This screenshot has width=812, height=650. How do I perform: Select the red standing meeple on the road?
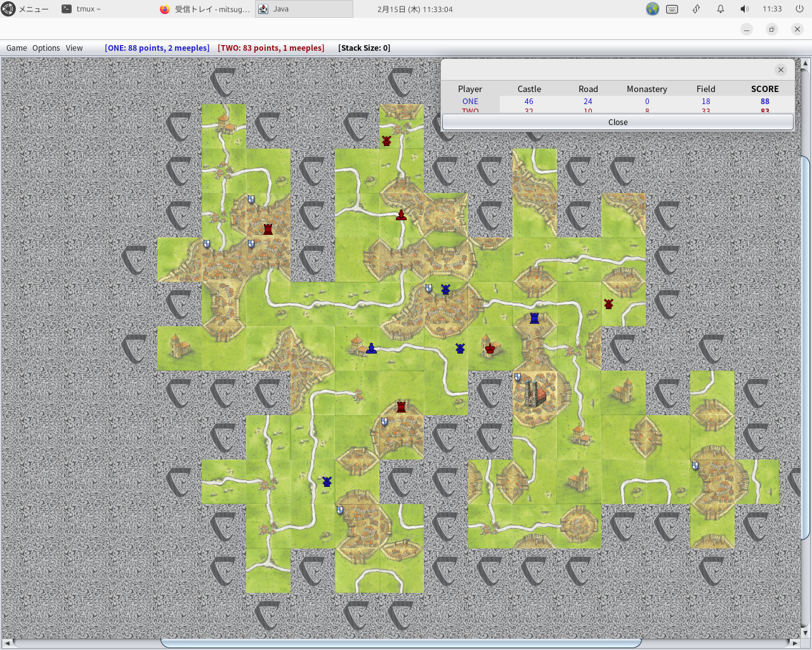click(401, 215)
